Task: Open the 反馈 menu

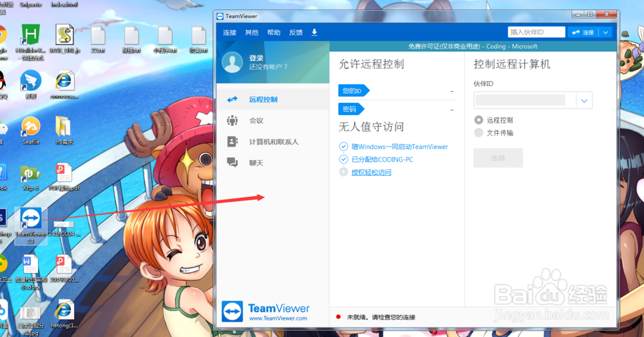Action: pyautogui.click(x=296, y=32)
